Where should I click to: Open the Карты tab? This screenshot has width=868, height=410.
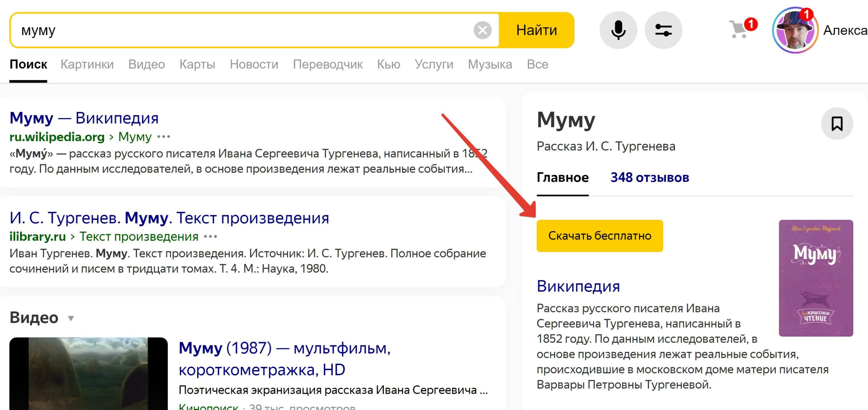tap(197, 64)
